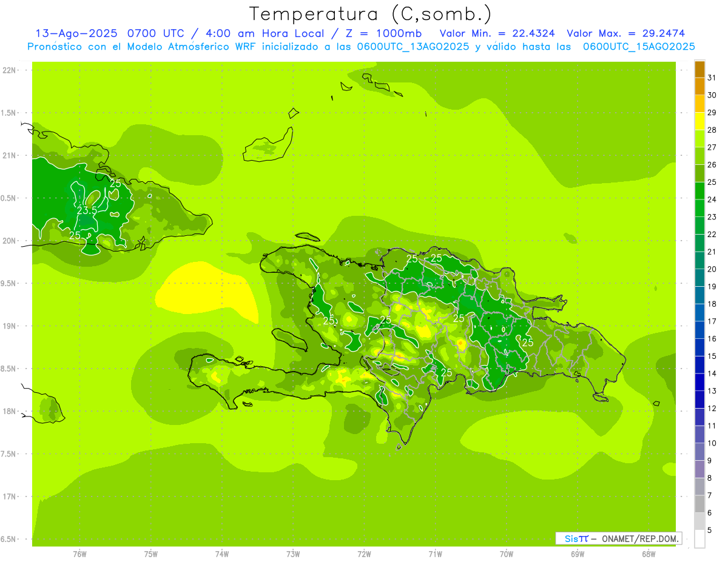Click the '31' colorbar value label
The width and height of the screenshot is (728, 562).
712,78
